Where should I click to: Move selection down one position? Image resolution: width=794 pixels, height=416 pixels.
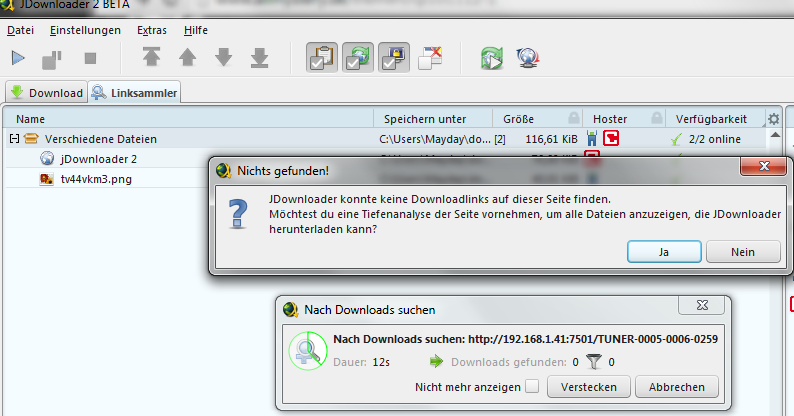223,57
